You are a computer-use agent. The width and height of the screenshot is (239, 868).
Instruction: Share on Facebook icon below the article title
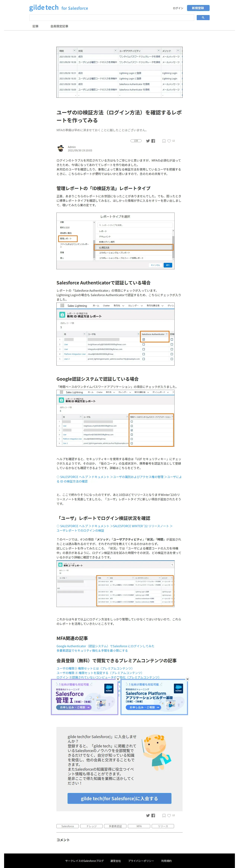(153, 141)
